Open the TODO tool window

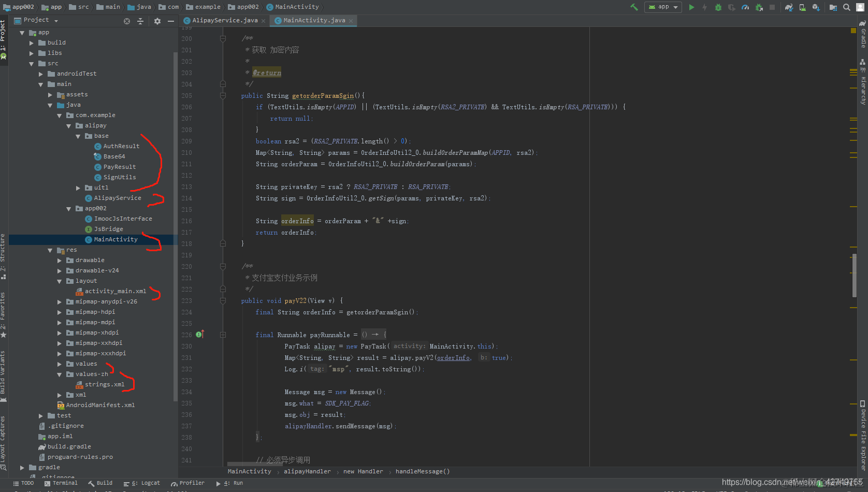tap(23, 483)
